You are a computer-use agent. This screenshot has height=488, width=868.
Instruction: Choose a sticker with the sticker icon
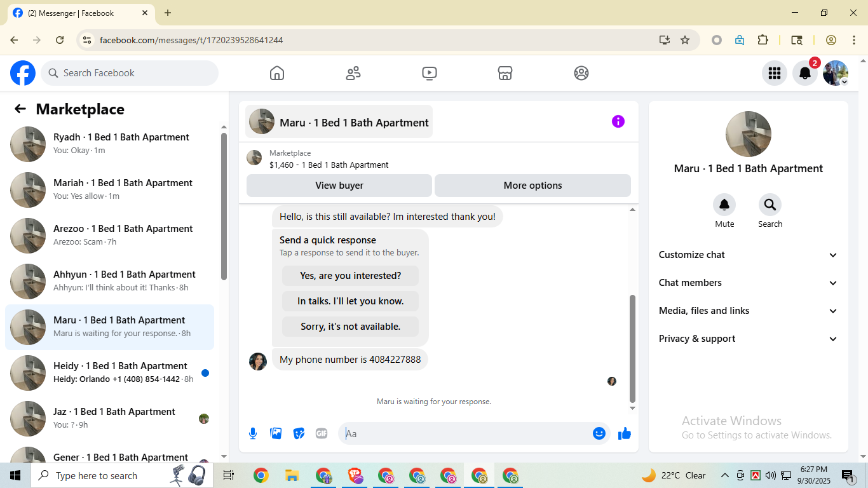click(x=299, y=433)
